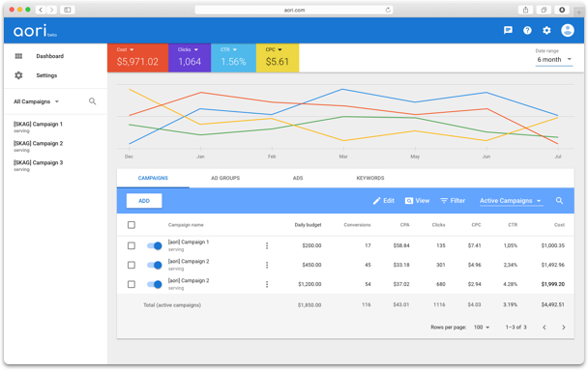Click the Safari share button

[x=525, y=10]
